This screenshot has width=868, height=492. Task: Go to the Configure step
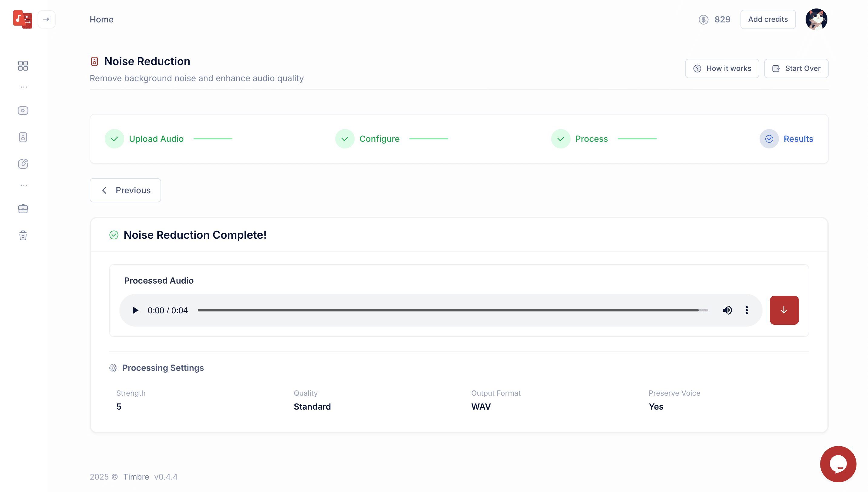coord(379,139)
